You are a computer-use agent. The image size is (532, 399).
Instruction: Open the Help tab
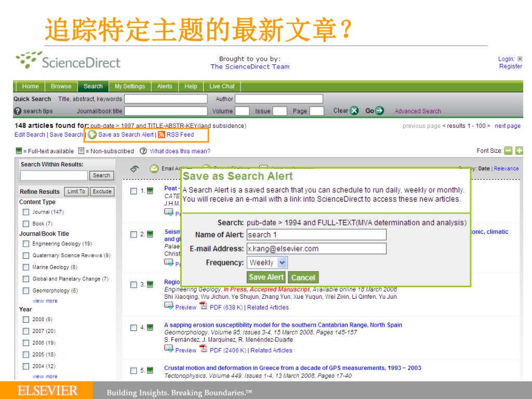pyautogui.click(x=191, y=86)
